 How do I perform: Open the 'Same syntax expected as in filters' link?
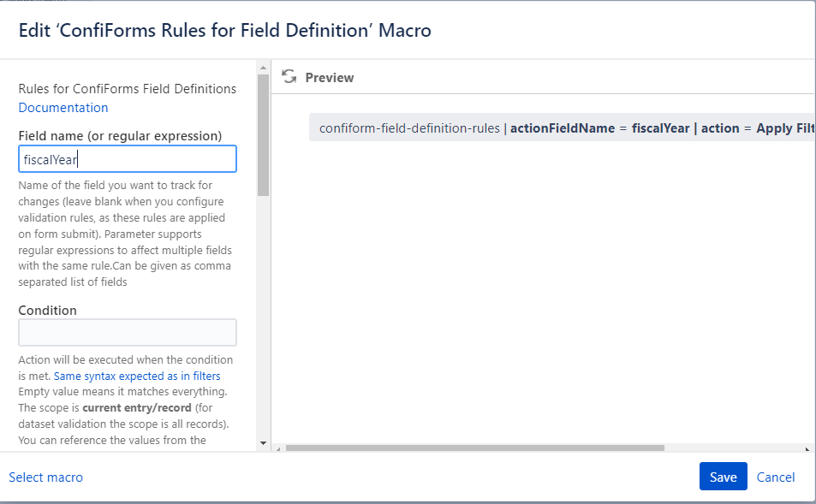(137, 376)
